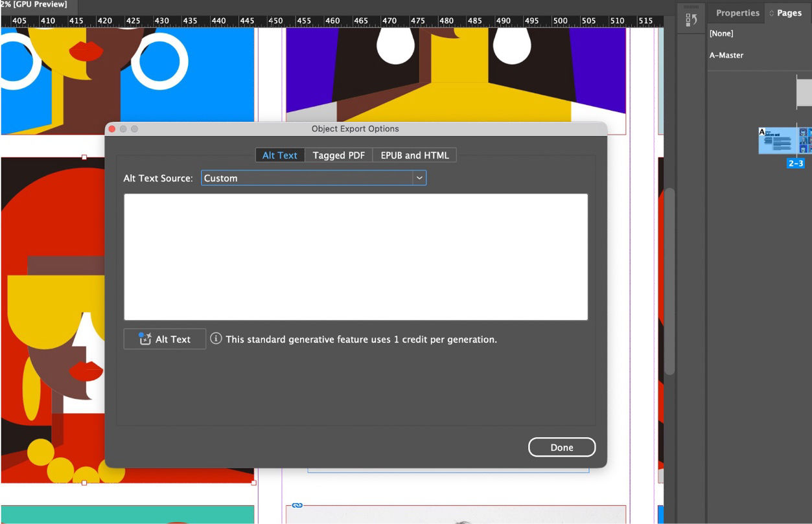
Task: Click the blue linked-content chain badge
Action: pyautogui.click(x=297, y=504)
